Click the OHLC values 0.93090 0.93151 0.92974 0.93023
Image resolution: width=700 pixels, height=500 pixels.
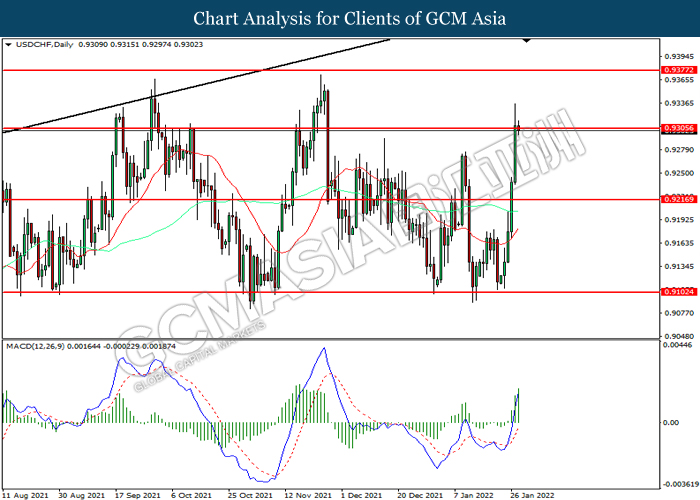click(141, 45)
